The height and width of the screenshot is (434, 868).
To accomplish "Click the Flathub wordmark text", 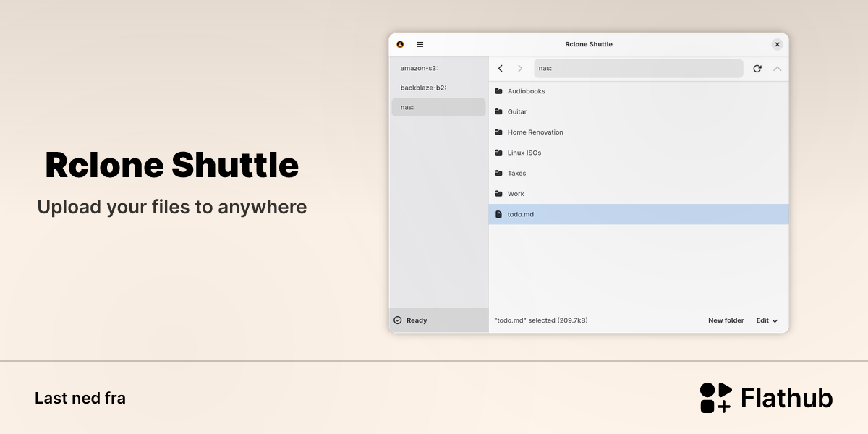I will click(787, 398).
